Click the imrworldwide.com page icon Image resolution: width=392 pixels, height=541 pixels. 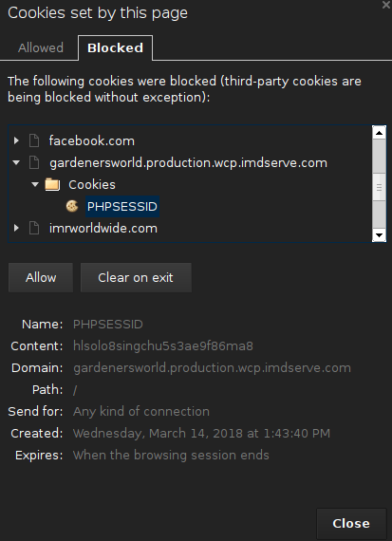[34, 228]
